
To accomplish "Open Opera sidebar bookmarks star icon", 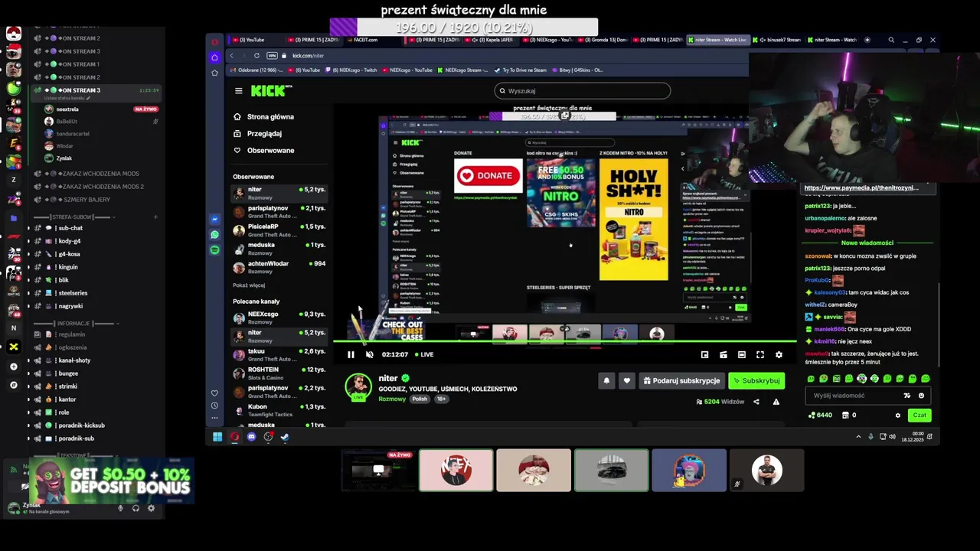I will click(214, 73).
